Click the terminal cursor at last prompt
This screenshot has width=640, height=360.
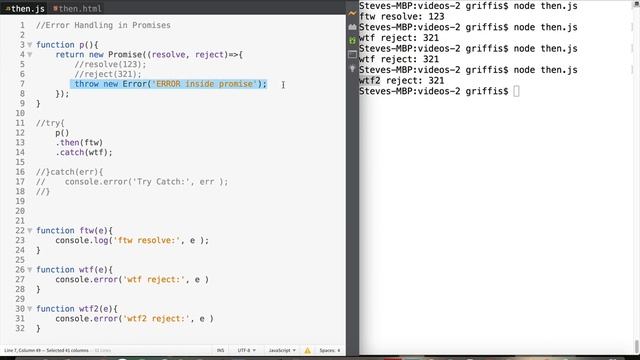(x=516, y=91)
